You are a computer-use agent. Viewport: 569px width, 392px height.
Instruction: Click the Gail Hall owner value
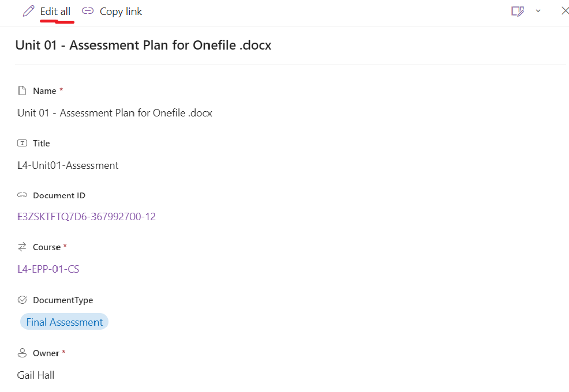tap(36, 375)
